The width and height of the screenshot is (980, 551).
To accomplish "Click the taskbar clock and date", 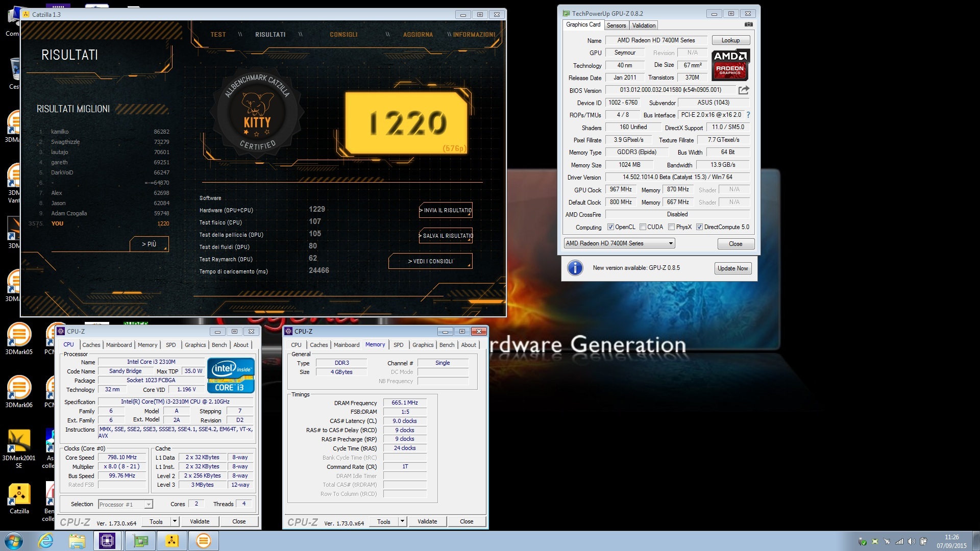I will (951, 541).
